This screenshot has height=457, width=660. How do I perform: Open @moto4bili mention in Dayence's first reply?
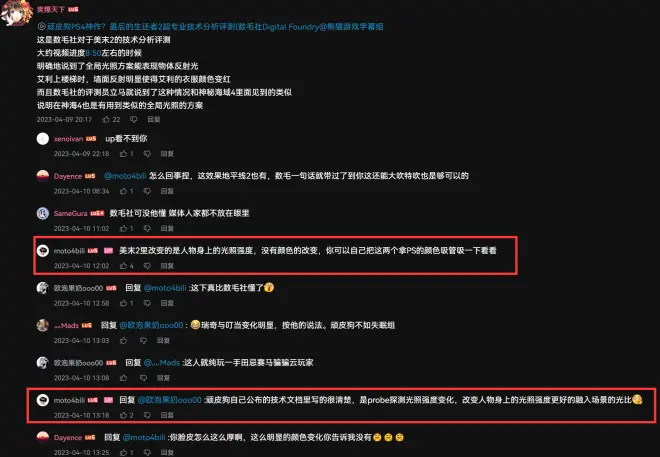click(x=125, y=176)
